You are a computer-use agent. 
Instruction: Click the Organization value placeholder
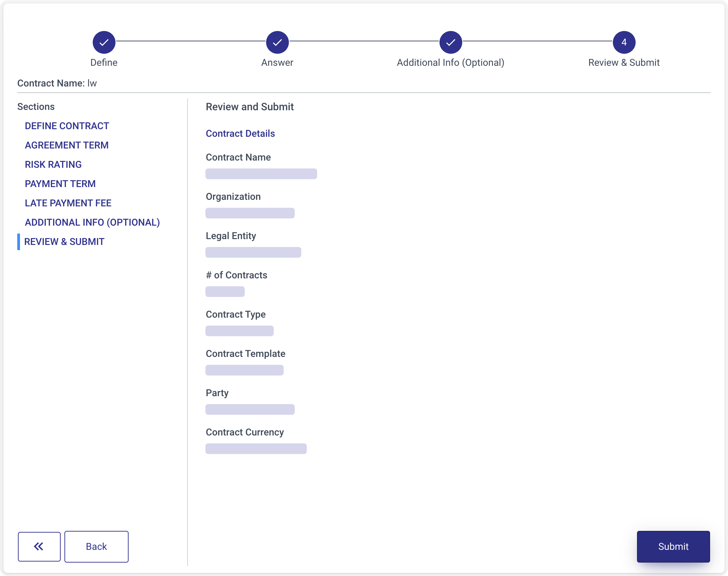[250, 213]
